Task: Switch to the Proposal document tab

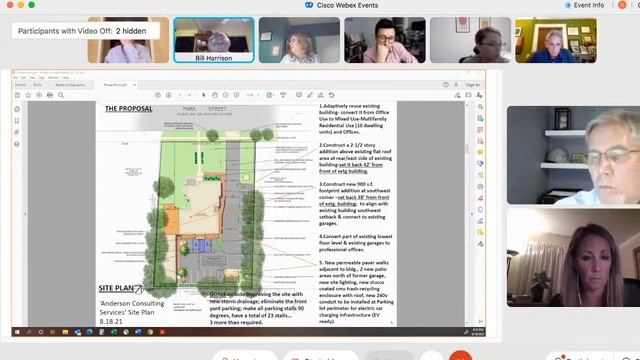Action: tap(116, 85)
